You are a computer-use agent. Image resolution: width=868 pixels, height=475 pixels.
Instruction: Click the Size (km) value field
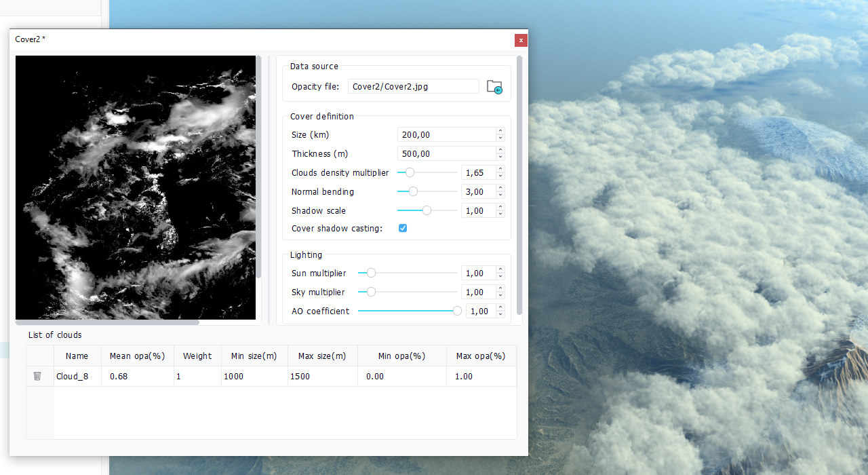coord(446,135)
